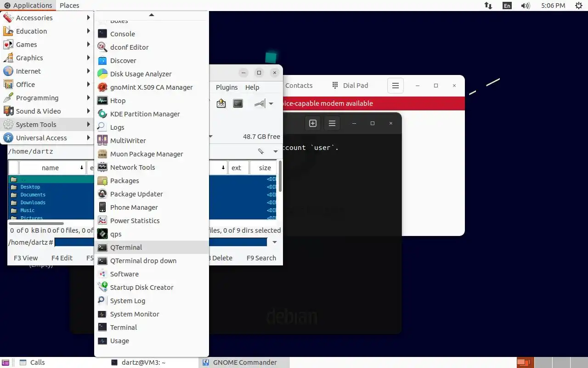Expand Sound & Video submenu
588x368 pixels.
point(47,111)
